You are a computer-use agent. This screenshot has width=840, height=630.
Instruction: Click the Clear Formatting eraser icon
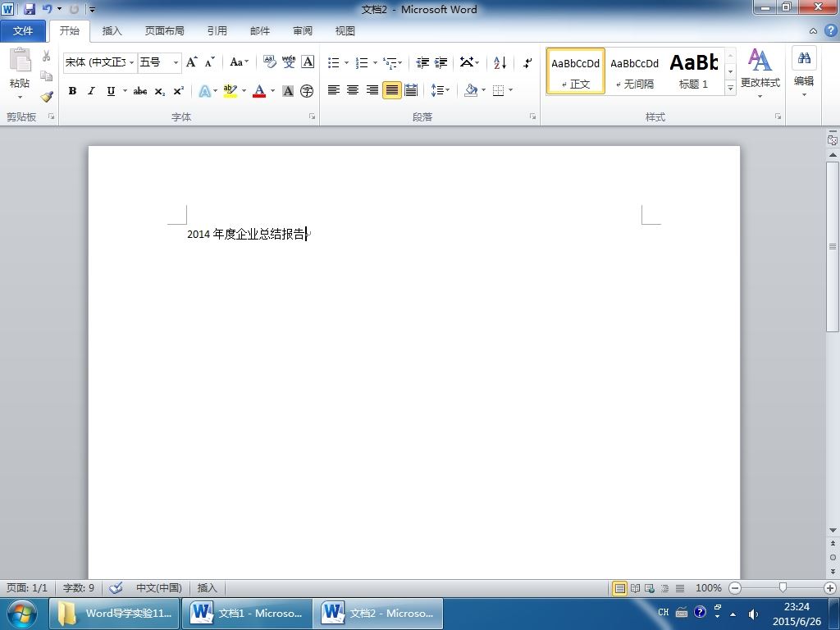click(269, 62)
